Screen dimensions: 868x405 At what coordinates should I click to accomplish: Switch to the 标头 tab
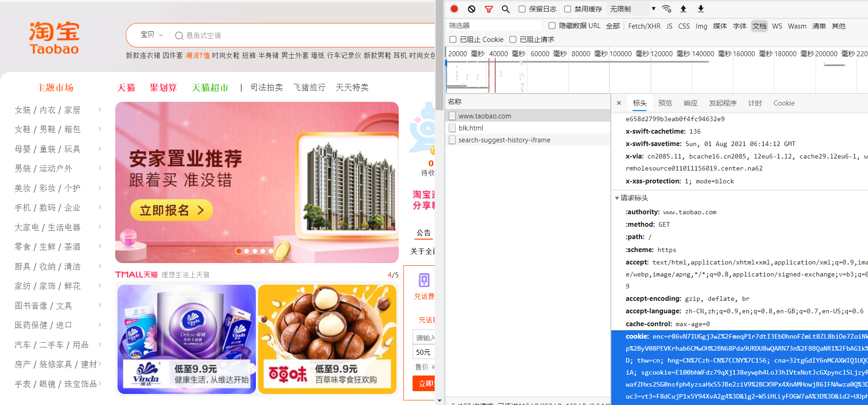[639, 103]
